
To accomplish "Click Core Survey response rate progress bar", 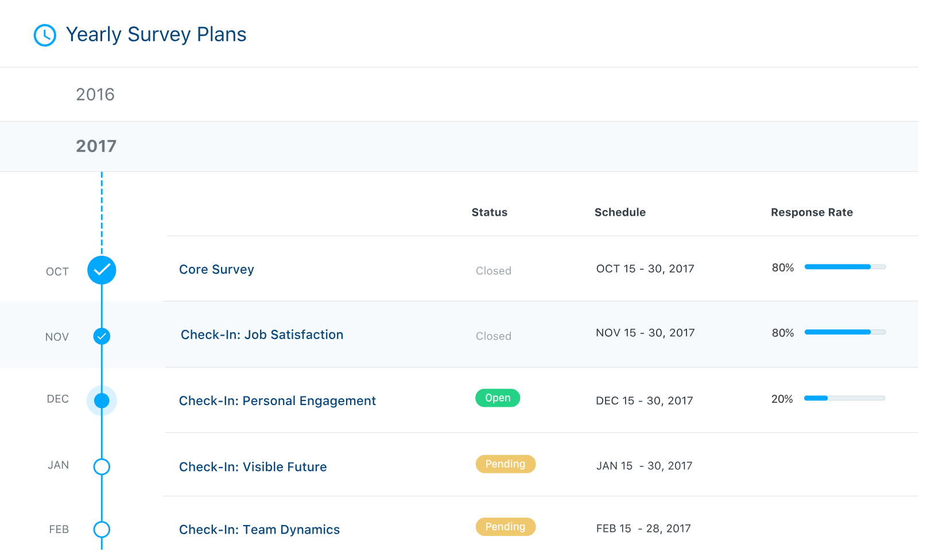I will 845,267.
